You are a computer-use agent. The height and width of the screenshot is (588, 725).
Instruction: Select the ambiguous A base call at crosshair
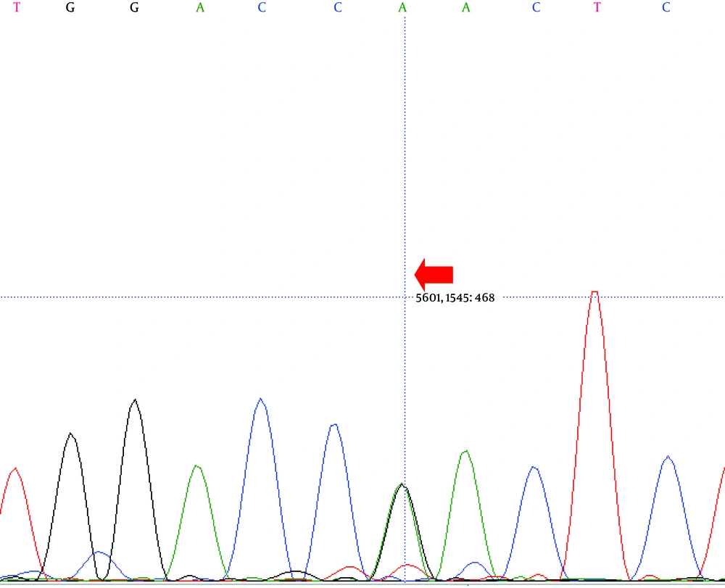403,9
